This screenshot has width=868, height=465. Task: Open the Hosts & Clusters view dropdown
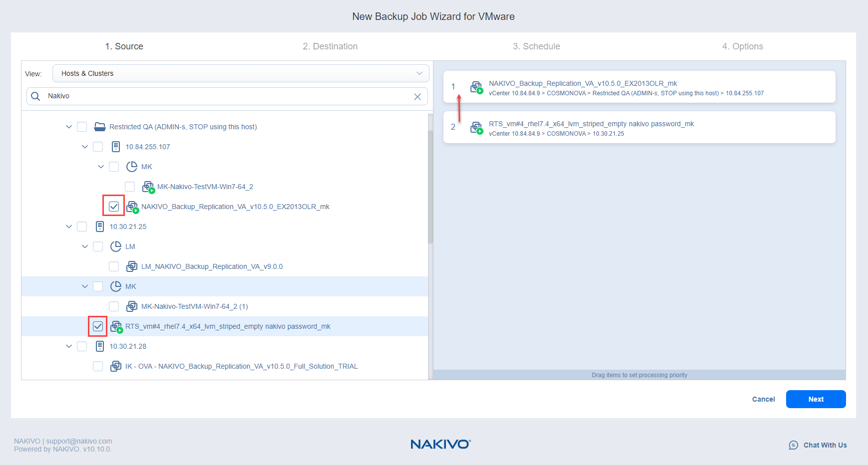click(x=241, y=73)
